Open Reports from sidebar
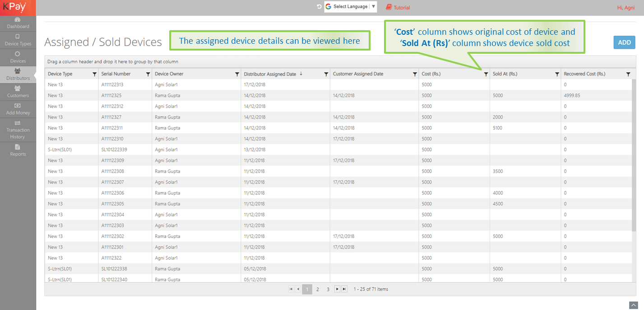This screenshot has width=644, height=310. point(18,150)
